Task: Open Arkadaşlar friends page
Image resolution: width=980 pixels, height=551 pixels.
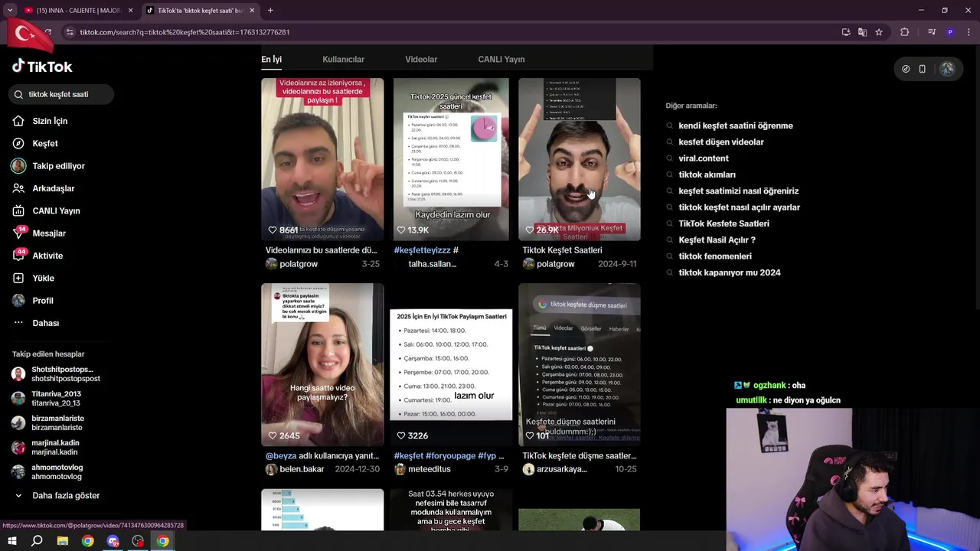Action: point(43,188)
